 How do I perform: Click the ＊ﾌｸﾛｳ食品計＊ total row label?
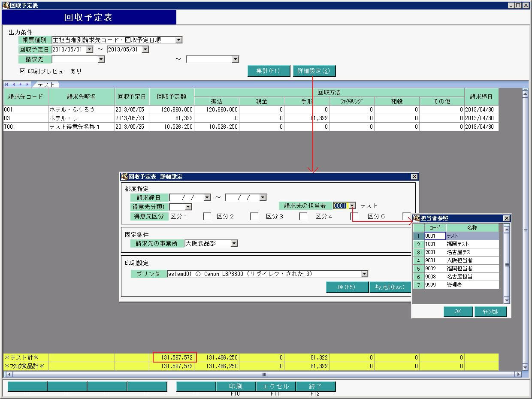click(x=26, y=366)
